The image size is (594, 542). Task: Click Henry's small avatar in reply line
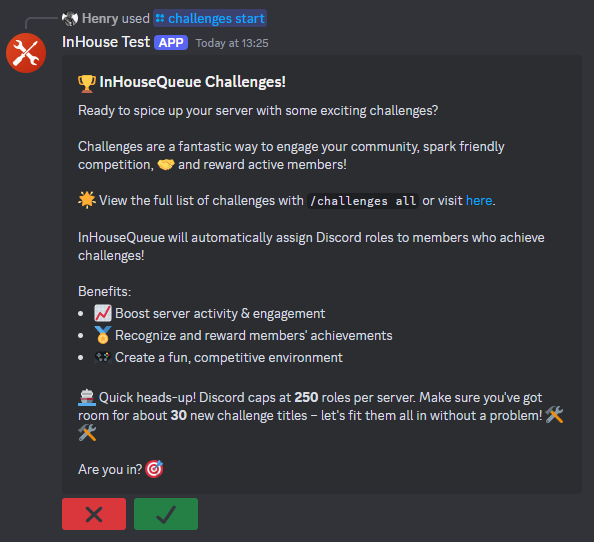point(70,19)
